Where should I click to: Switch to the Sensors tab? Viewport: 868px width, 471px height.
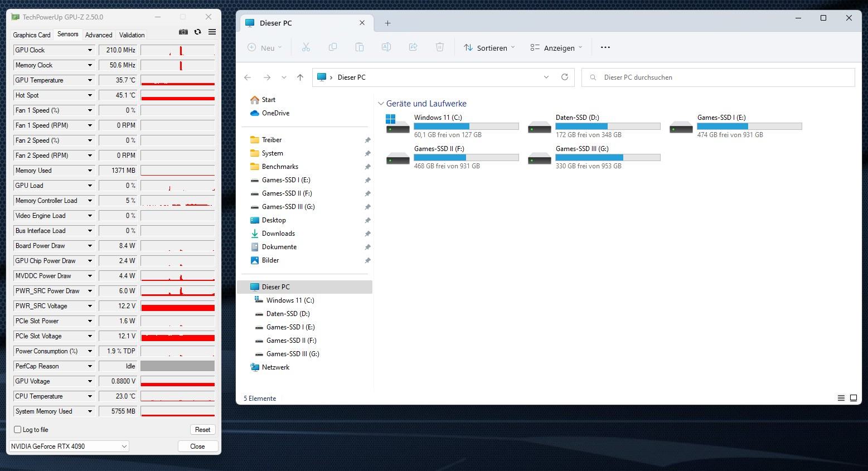[x=68, y=34]
